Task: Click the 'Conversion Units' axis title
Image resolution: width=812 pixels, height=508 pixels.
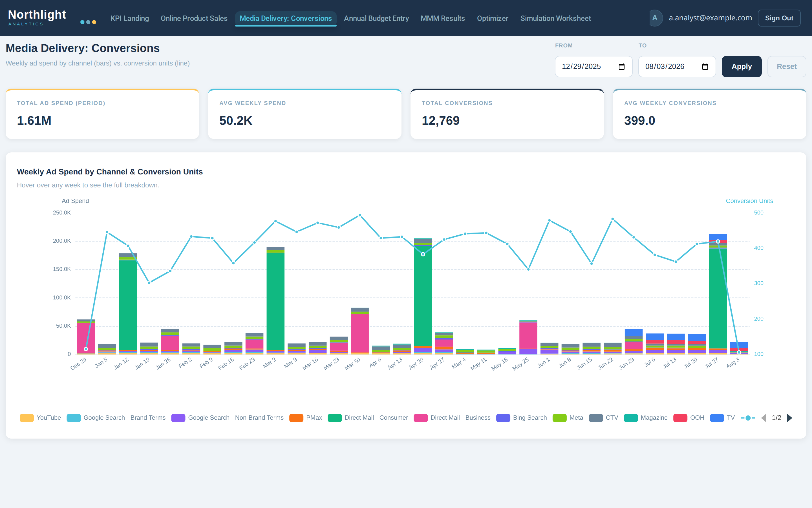Action: click(x=749, y=201)
